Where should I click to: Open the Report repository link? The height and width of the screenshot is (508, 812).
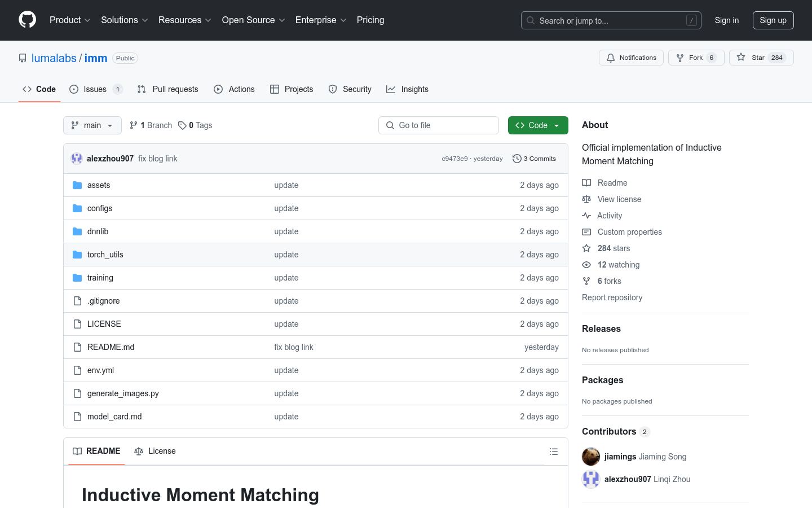612,297
